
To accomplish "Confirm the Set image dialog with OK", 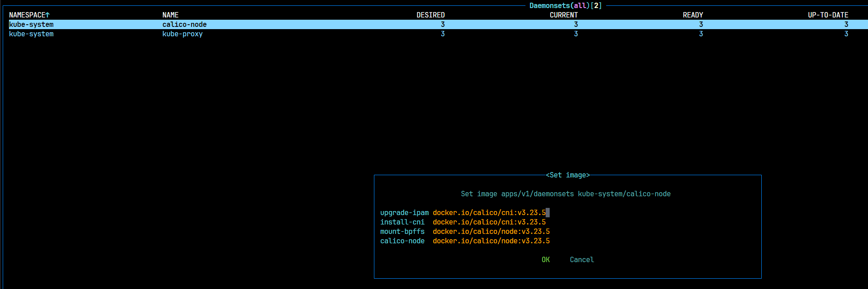I will (x=546, y=260).
